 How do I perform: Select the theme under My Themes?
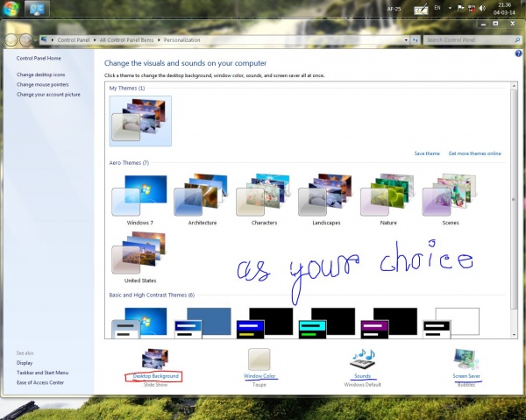coord(140,121)
